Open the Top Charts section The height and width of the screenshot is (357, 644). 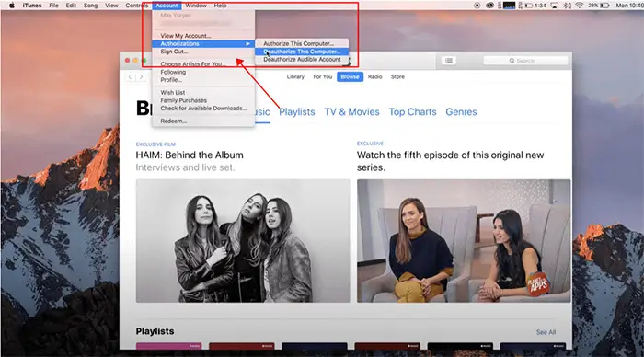[412, 111]
